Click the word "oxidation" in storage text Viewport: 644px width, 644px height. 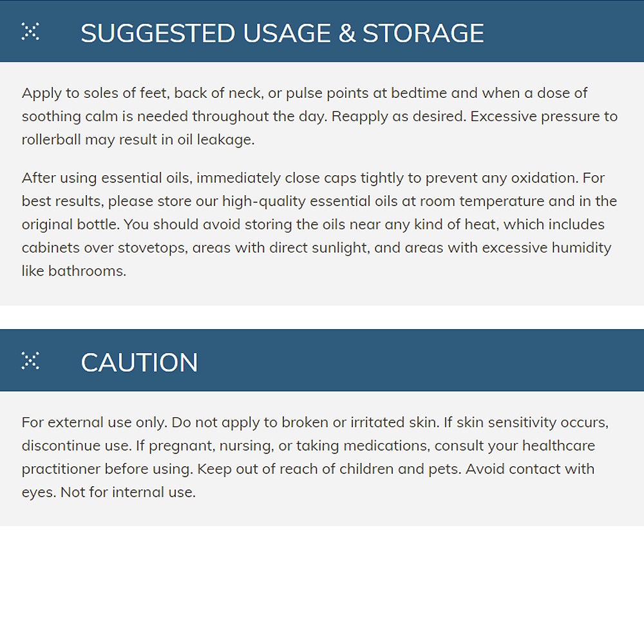click(540, 178)
